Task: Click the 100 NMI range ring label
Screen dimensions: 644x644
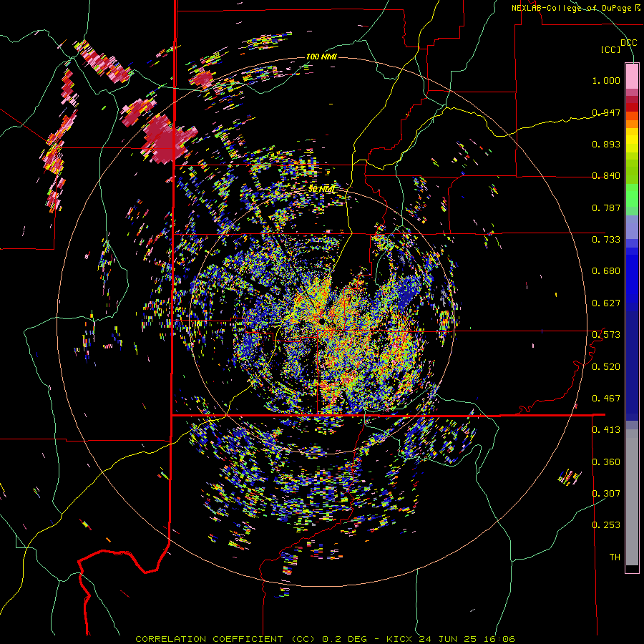Action: pos(321,57)
